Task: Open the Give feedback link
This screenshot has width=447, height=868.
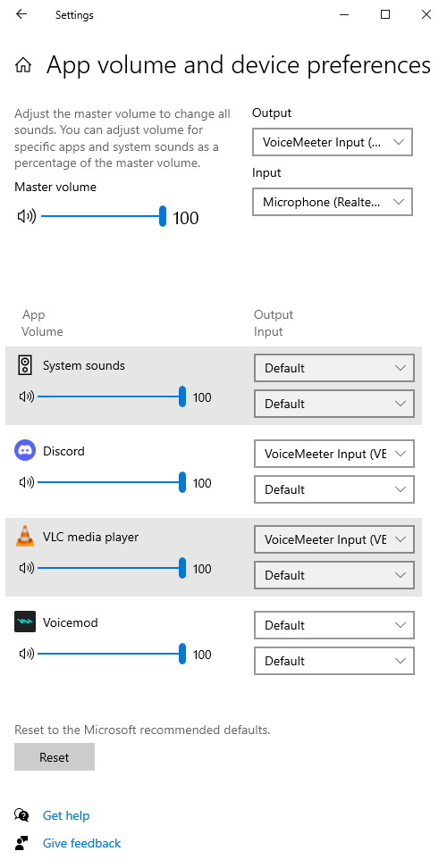Action: coord(81,843)
